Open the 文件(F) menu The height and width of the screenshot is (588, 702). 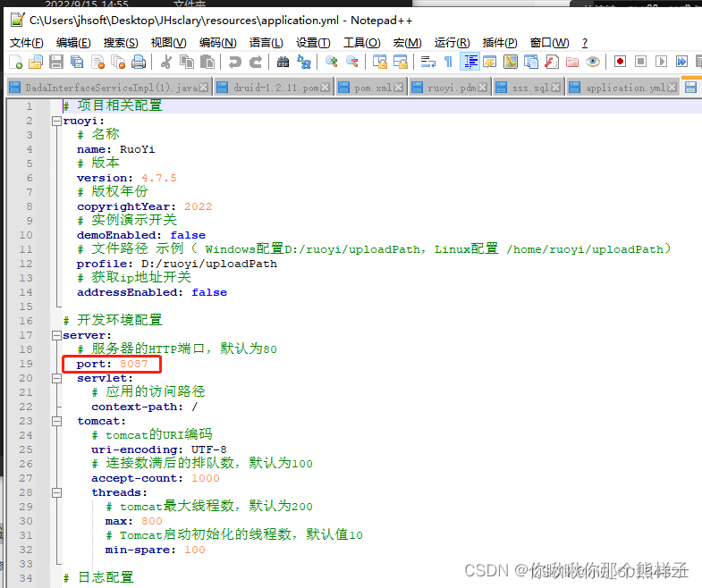tap(27, 43)
